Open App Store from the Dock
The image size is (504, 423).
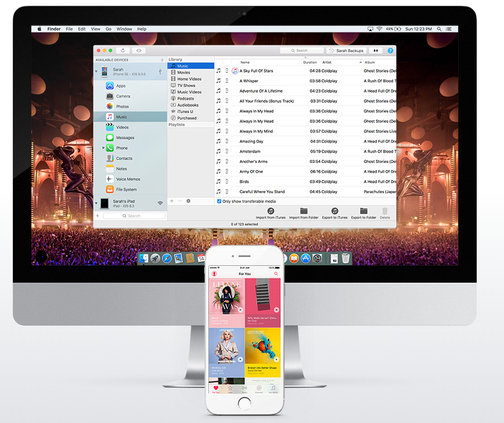point(306,258)
